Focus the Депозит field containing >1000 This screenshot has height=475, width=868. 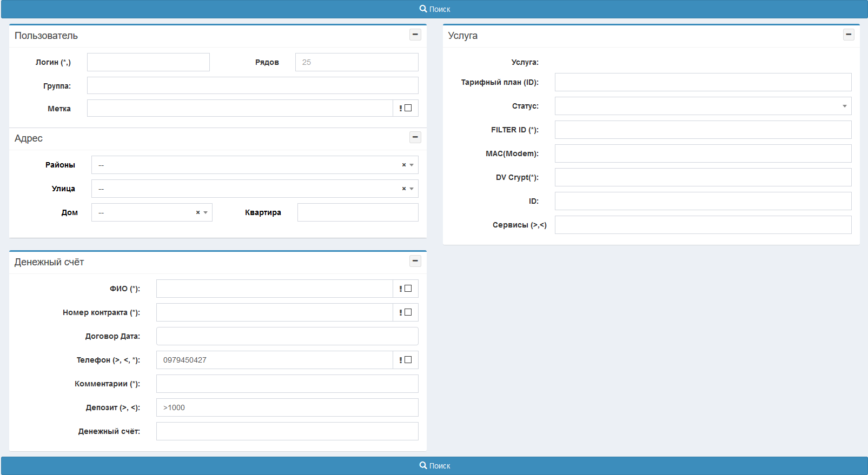pyautogui.click(x=287, y=407)
